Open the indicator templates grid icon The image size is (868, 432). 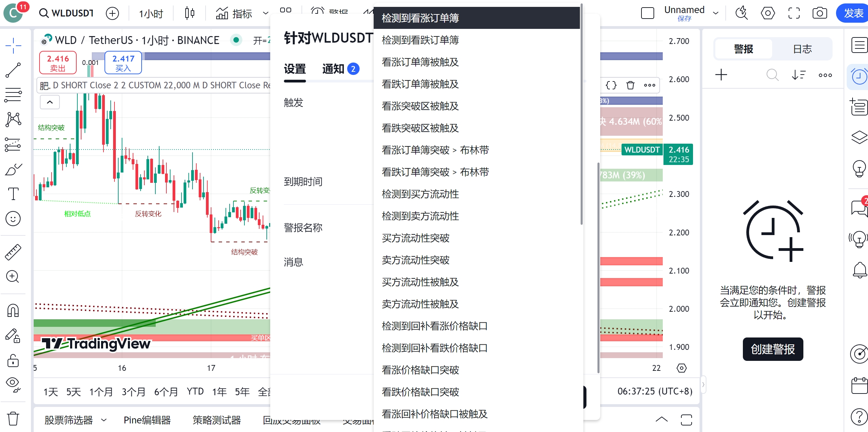[286, 10]
